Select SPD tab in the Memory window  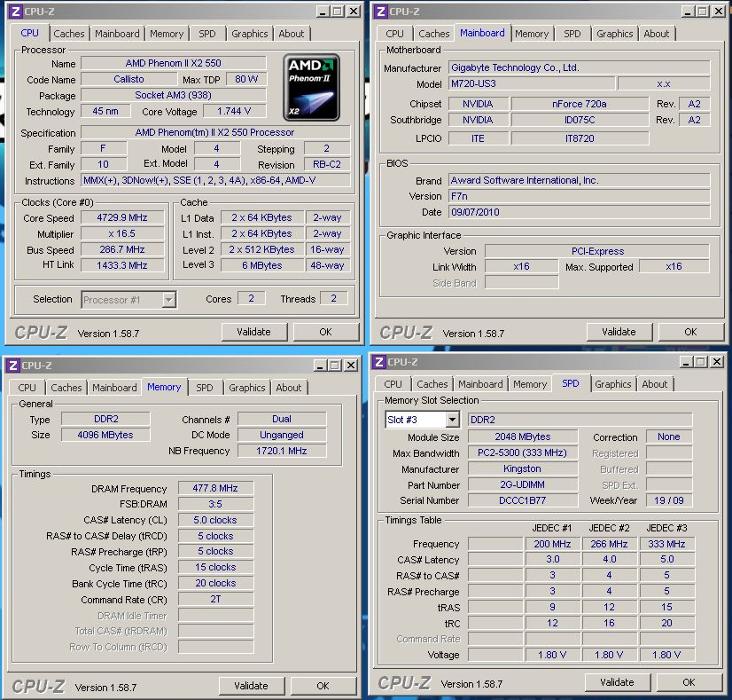coord(204,388)
